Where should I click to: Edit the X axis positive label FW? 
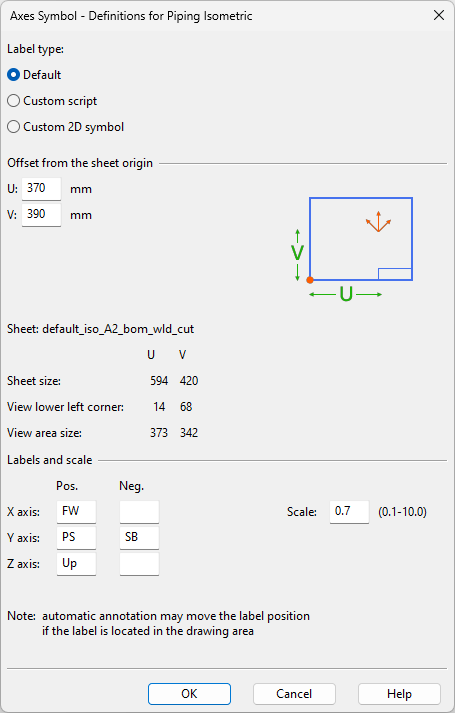point(76,512)
